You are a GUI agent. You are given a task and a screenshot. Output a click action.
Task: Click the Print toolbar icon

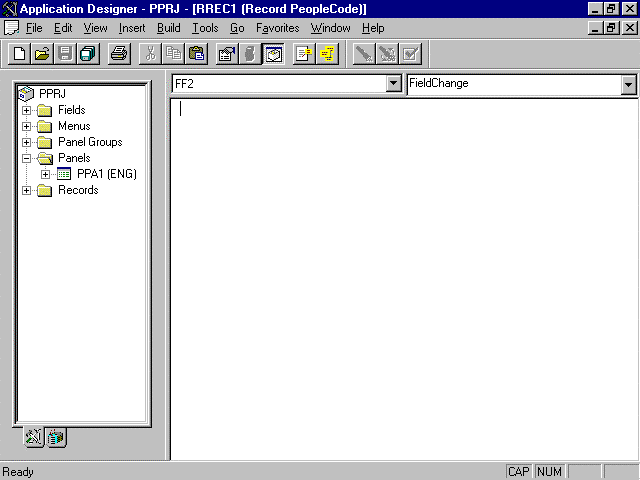click(x=119, y=53)
